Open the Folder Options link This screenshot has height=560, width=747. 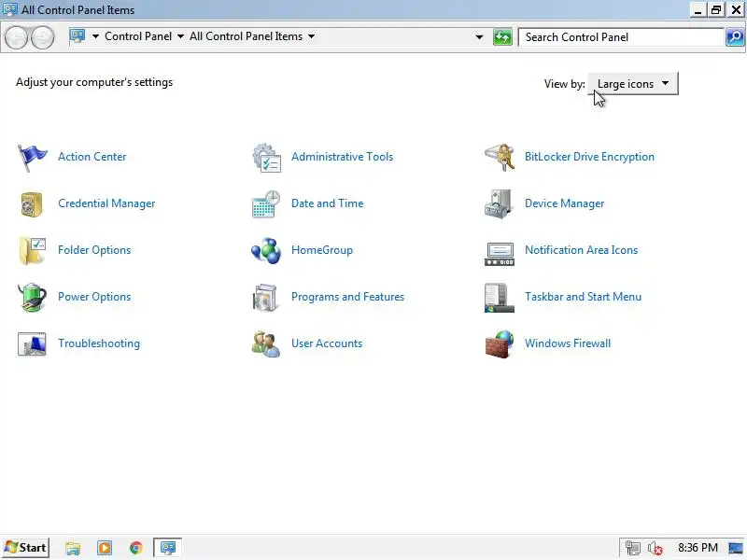94,250
